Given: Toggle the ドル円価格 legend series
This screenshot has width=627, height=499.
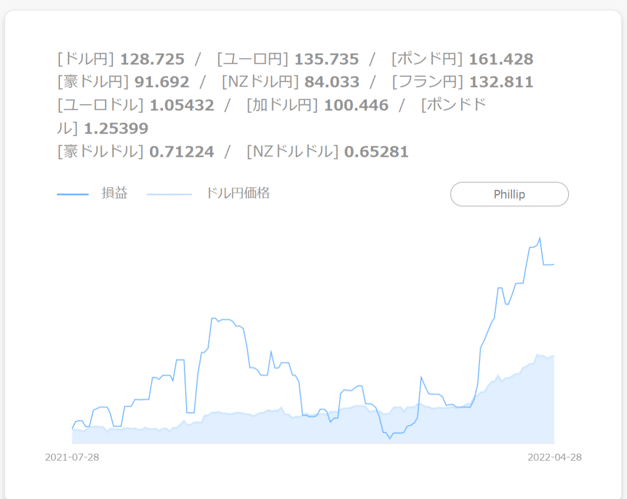Looking at the screenshot, I should tap(237, 193).
